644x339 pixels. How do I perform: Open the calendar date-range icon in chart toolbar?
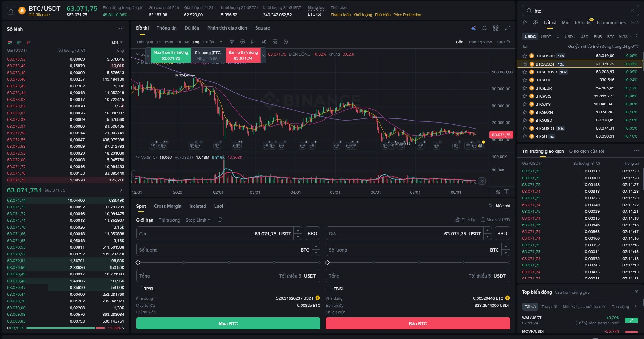232,42
